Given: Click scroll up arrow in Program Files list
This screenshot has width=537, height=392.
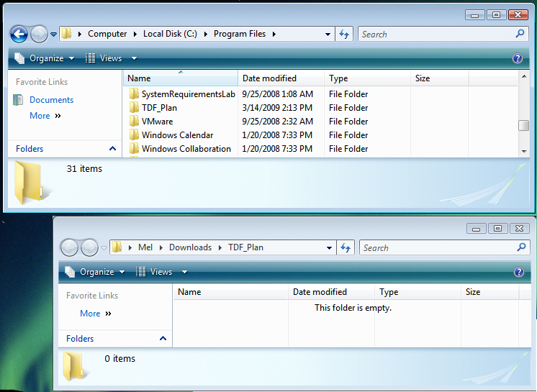Looking at the screenshot, I should click(x=524, y=77).
